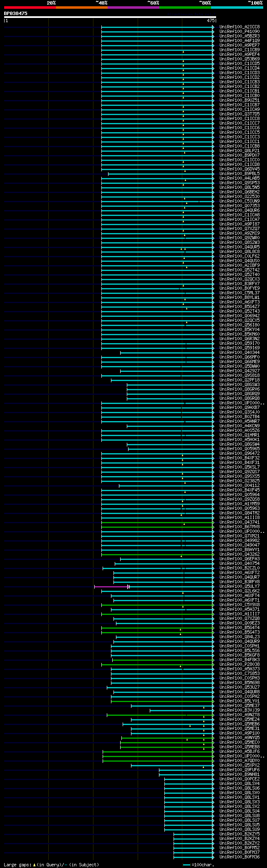Click the green alignment bar of UniRef100_P28038
The image size is (267, 868).
point(157,665)
